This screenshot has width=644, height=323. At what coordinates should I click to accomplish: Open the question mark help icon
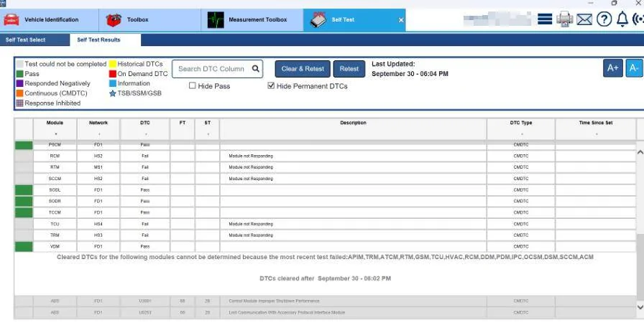[604, 19]
